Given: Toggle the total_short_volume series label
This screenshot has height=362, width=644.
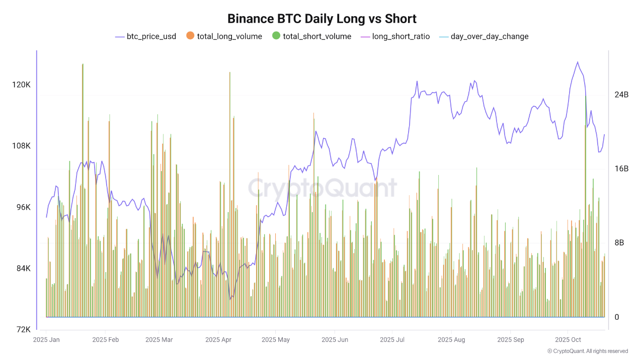Looking at the screenshot, I should tap(317, 36).
